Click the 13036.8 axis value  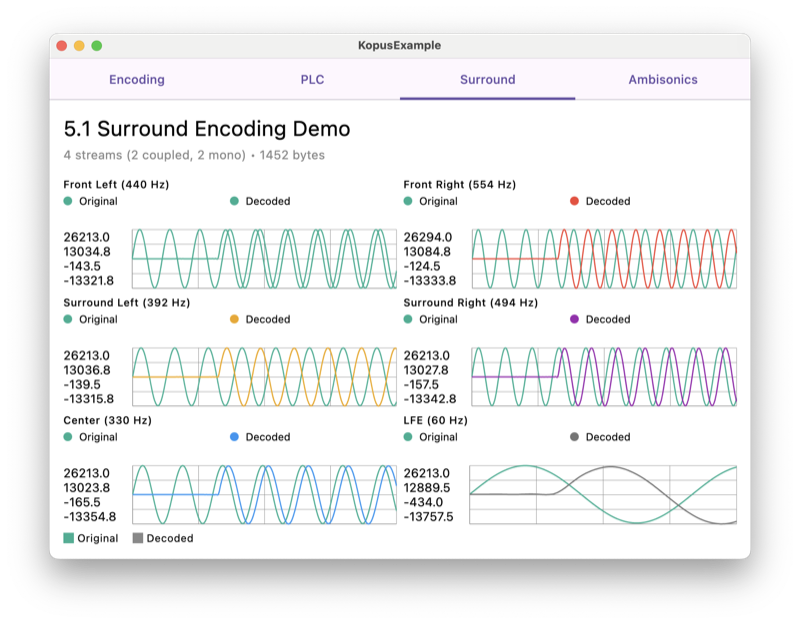click(x=87, y=370)
